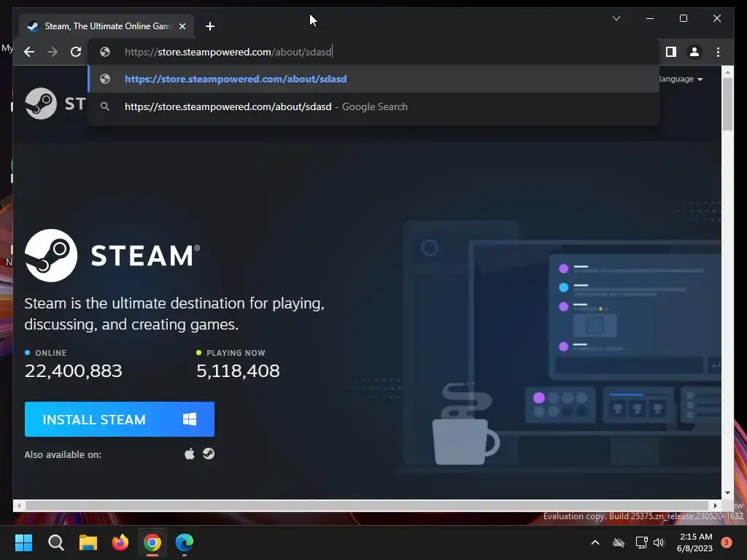Open the clock showing 2:15 AM
The image size is (747, 560).
tap(694, 542)
